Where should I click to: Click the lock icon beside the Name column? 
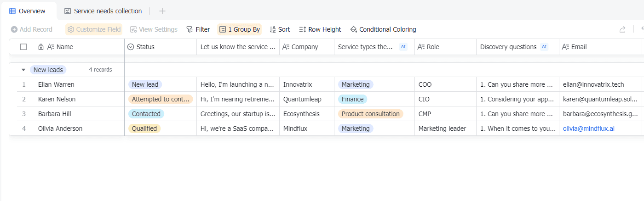pyautogui.click(x=41, y=47)
